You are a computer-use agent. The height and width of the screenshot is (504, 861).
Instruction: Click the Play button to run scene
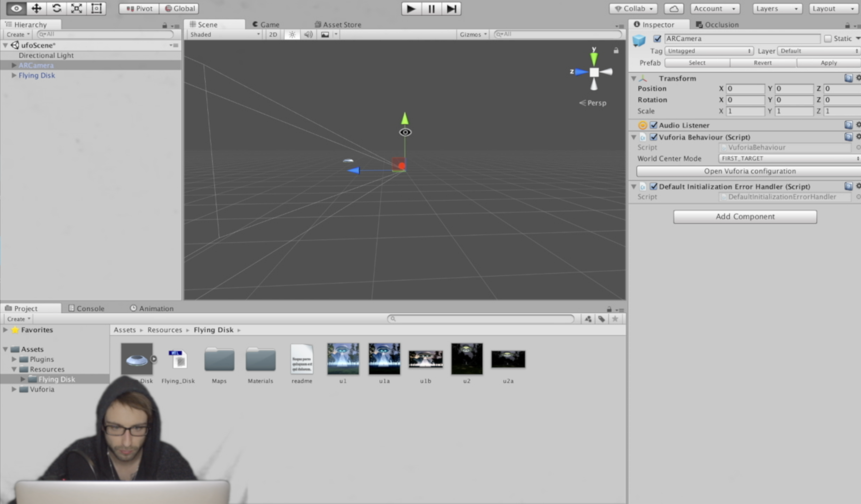pyautogui.click(x=410, y=8)
